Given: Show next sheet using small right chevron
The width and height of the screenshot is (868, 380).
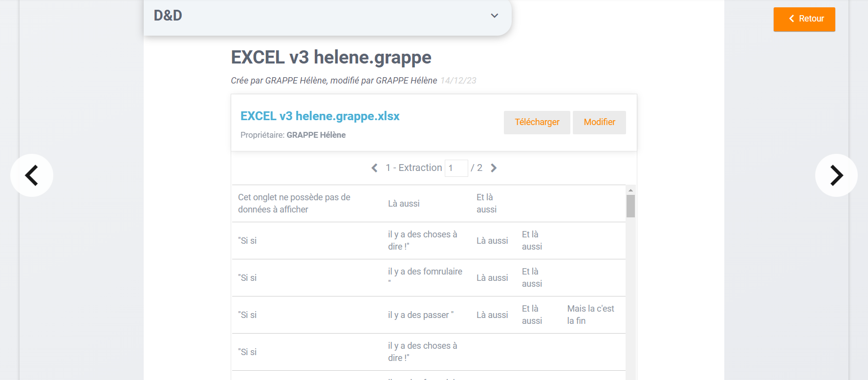Looking at the screenshot, I should pyautogui.click(x=494, y=168).
